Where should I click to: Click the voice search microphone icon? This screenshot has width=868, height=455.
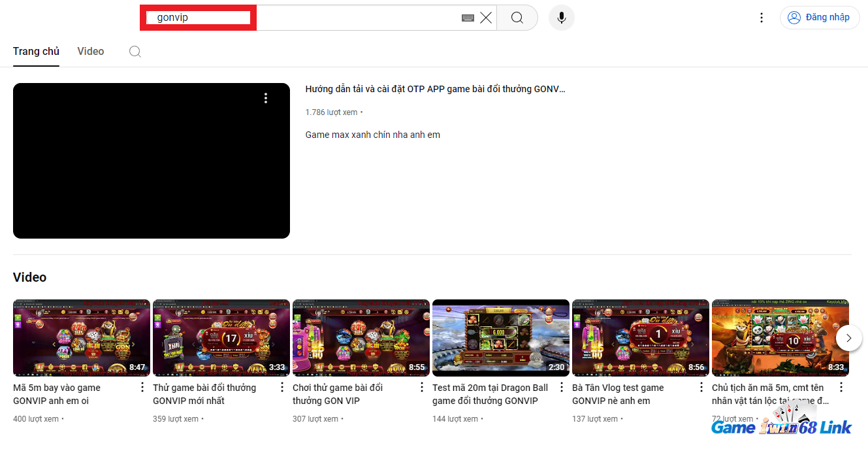561,18
